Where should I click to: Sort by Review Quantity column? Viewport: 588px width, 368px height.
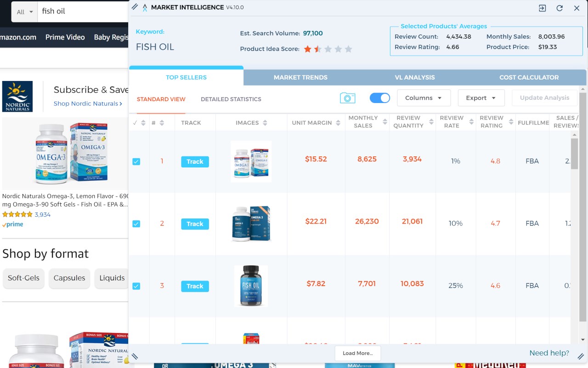point(431,122)
